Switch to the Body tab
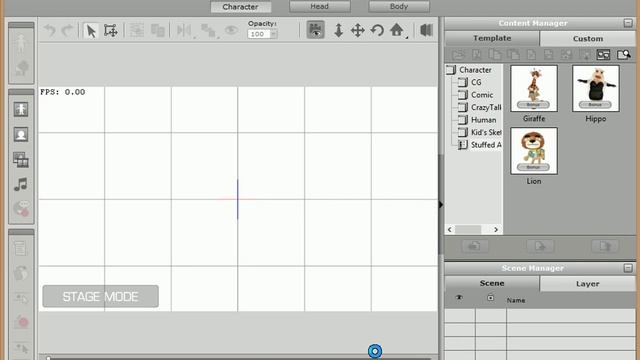 point(399,6)
